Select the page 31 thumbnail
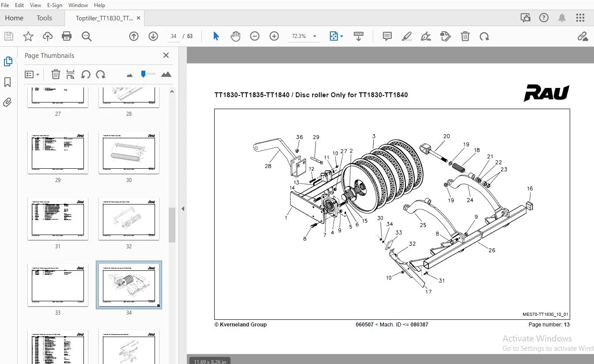This screenshot has width=594, height=364. pos(58,219)
